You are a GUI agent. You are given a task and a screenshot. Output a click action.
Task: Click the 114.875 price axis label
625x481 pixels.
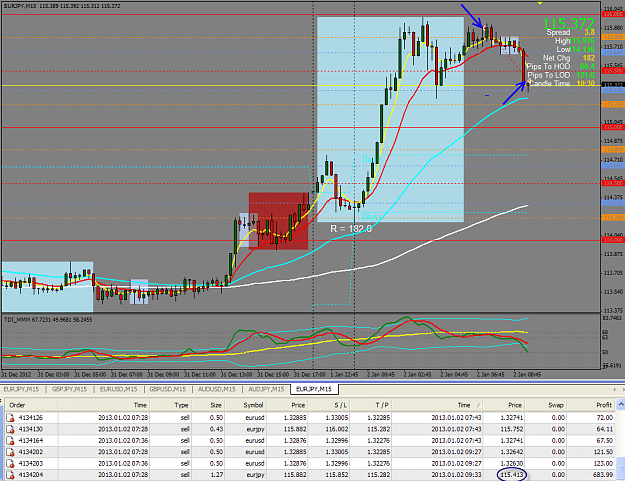tap(613, 141)
